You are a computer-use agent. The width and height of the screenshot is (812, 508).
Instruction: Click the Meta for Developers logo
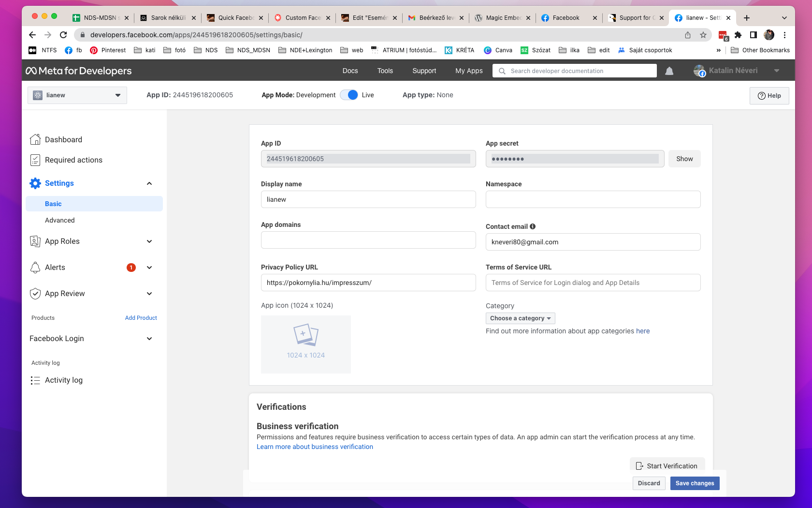[79, 71]
